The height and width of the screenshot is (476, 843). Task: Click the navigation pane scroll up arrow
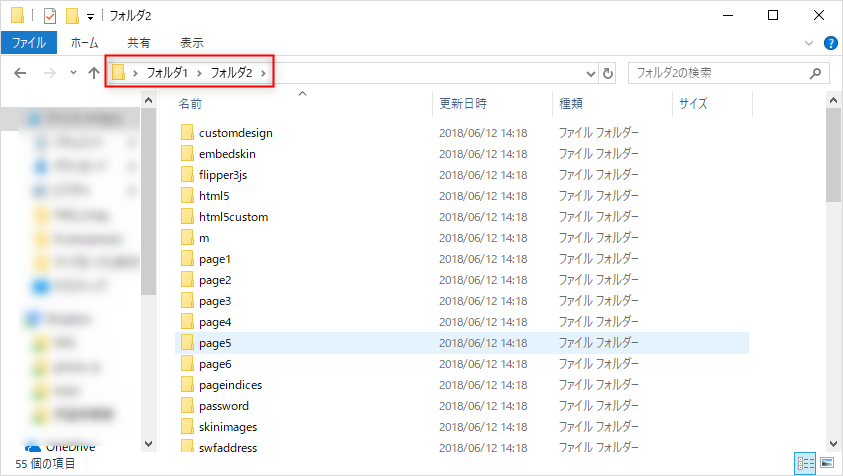[148, 100]
